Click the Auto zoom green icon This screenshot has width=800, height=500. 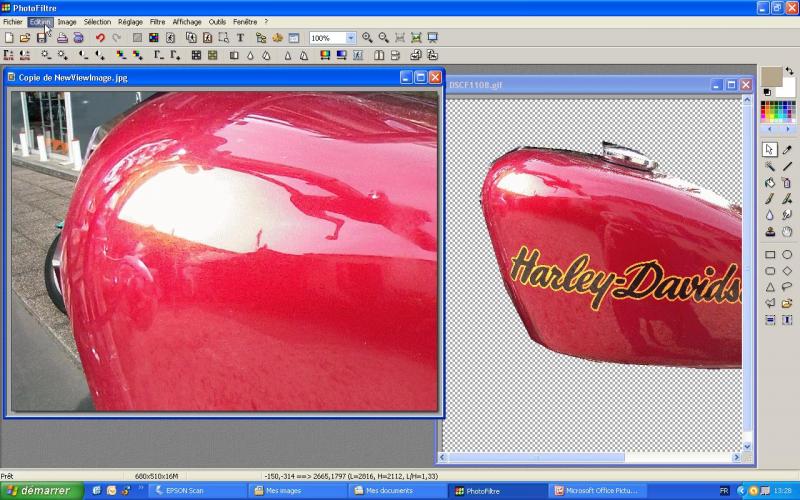(x=416, y=38)
